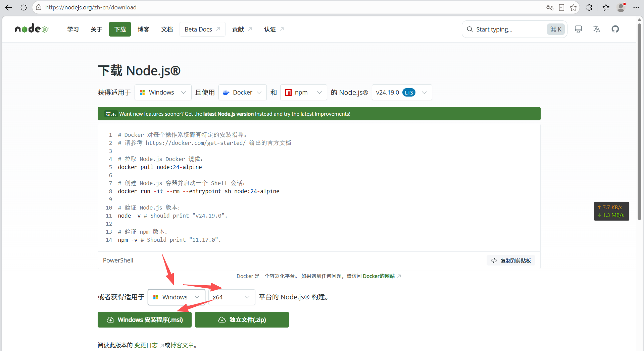Open the 关于 menu item
Image resolution: width=644 pixels, height=351 pixels.
pos(96,29)
